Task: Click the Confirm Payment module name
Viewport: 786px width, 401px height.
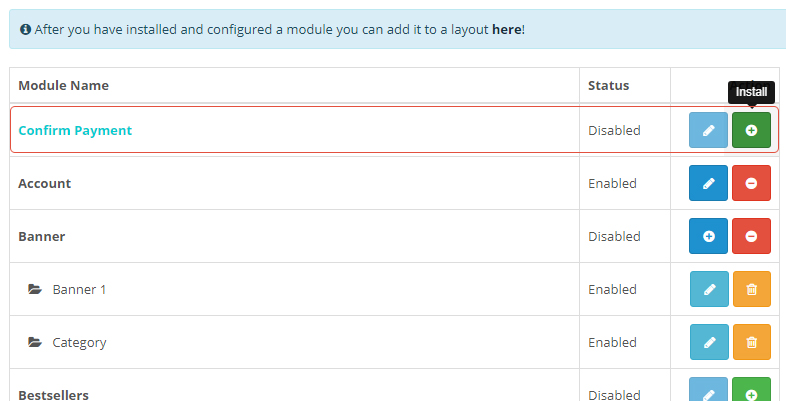Action: tap(75, 131)
